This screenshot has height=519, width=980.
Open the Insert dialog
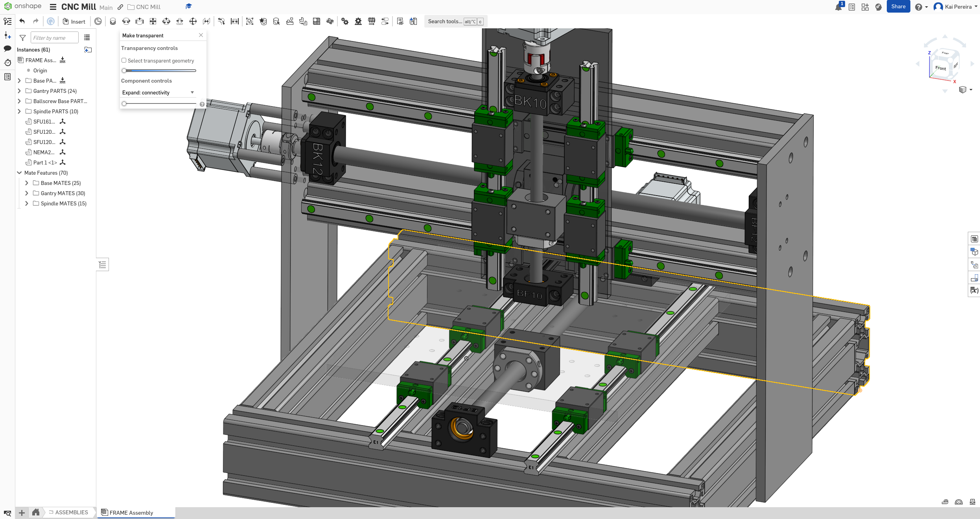[x=74, y=22]
